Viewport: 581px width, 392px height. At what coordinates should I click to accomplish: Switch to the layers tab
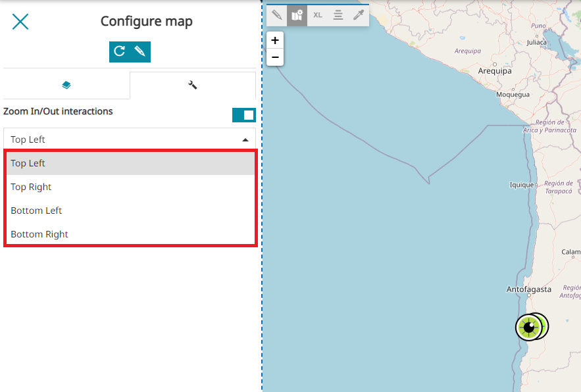pos(66,86)
